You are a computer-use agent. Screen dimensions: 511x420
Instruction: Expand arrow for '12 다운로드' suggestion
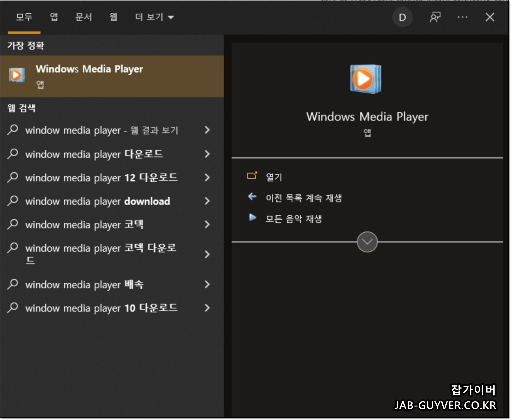207,178
